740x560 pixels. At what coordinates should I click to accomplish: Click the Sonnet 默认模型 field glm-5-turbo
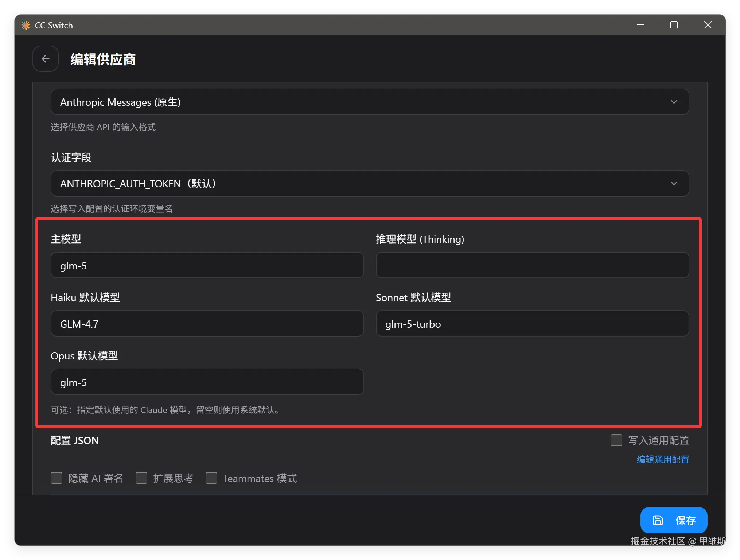coord(532,324)
